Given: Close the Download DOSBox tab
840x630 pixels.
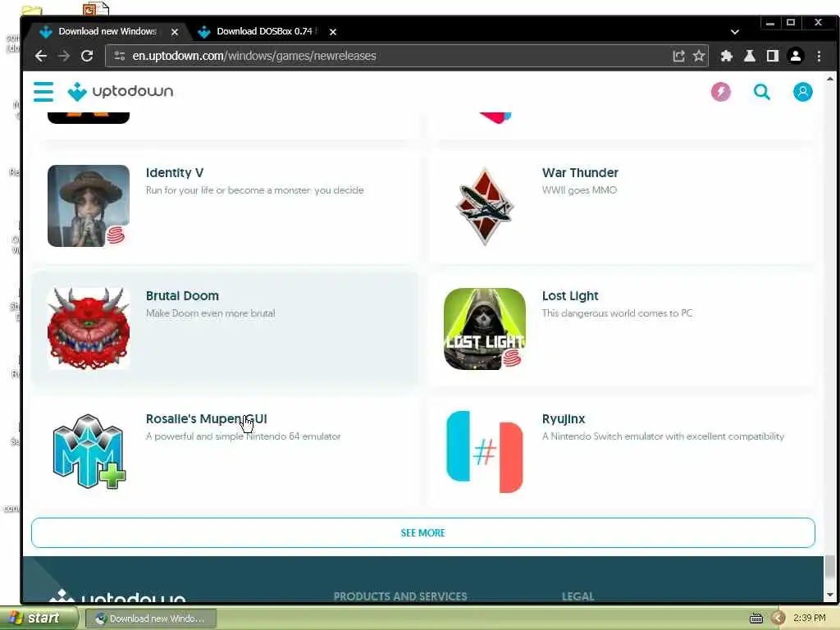Looking at the screenshot, I should 333,32.
